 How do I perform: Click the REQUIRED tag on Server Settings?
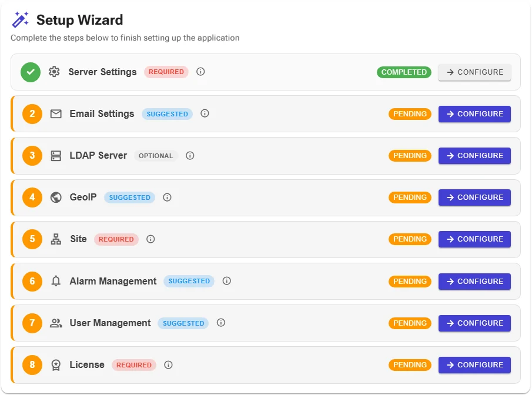166,72
